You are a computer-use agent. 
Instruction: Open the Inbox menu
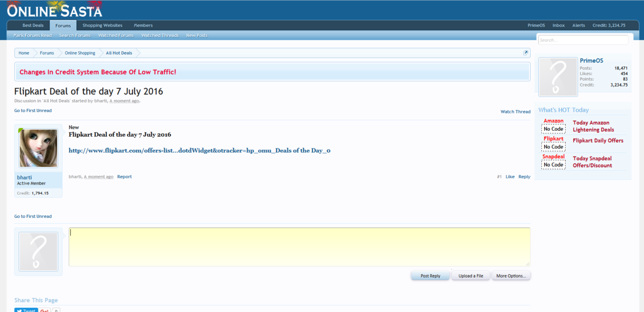tap(559, 25)
